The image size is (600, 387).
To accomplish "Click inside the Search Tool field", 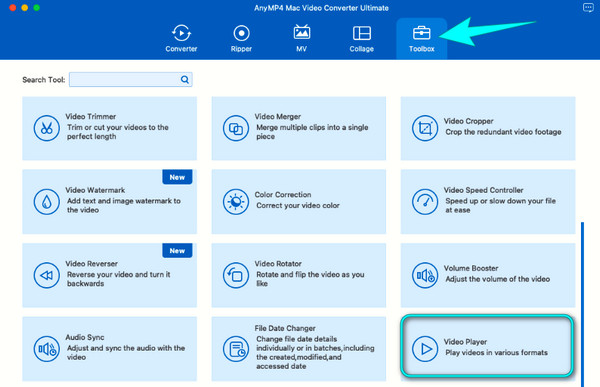I will 130,80.
